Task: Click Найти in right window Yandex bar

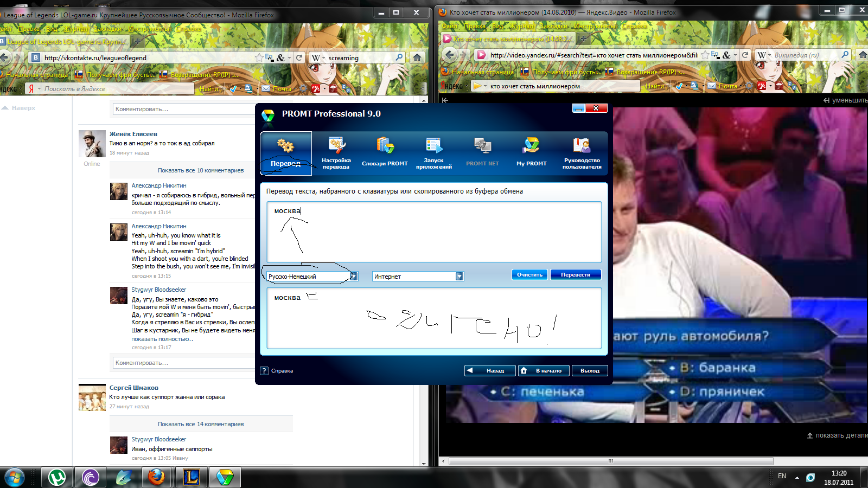Action: click(x=655, y=86)
